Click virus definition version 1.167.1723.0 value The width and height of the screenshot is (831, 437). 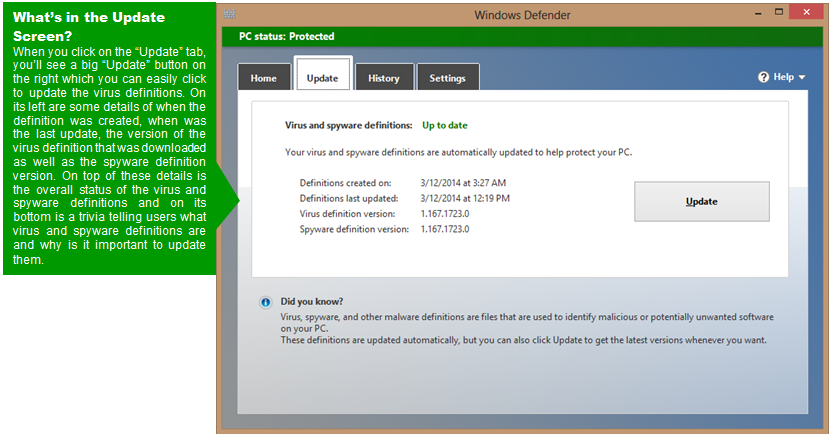click(445, 214)
